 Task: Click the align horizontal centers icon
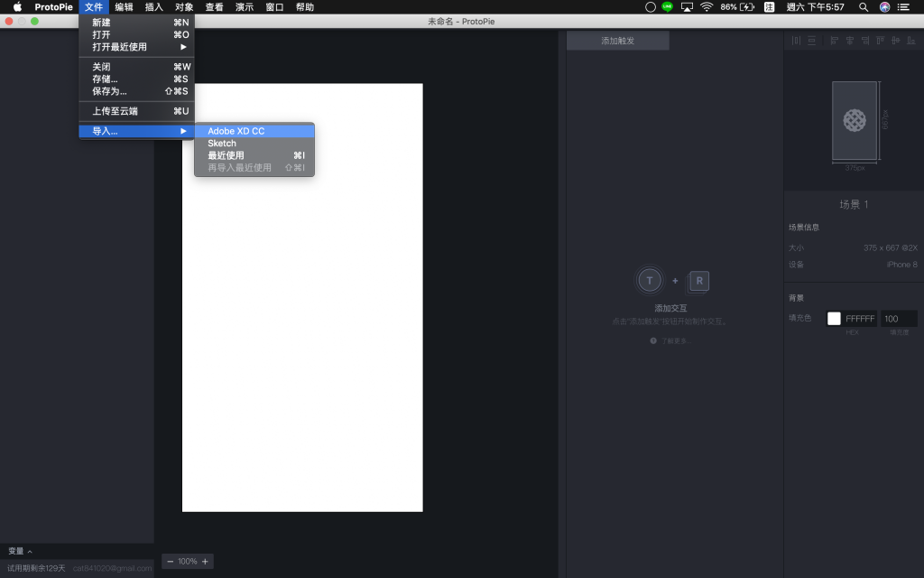click(x=850, y=41)
